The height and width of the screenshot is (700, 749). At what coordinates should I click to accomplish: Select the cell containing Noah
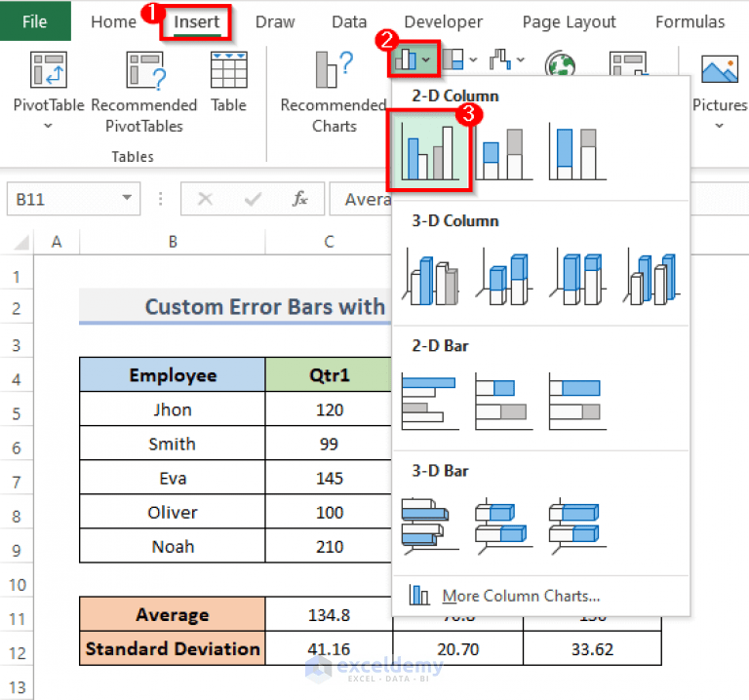tap(173, 546)
